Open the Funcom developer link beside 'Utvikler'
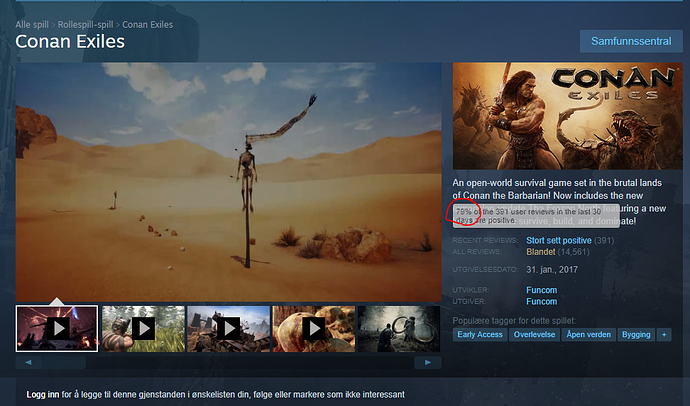Image resolution: width=690 pixels, height=406 pixels. click(542, 290)
